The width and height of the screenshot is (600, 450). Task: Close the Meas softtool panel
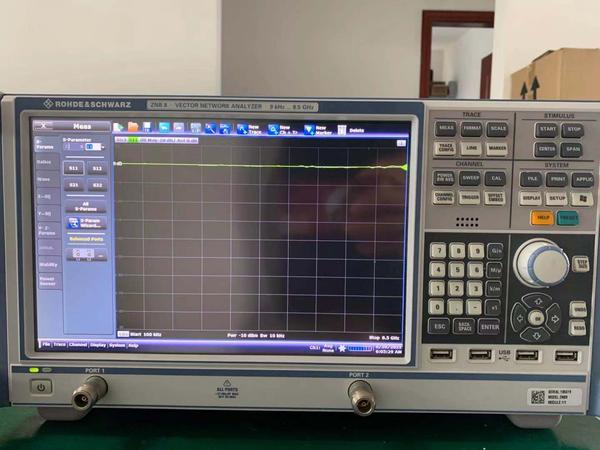(x=39, y=127)
